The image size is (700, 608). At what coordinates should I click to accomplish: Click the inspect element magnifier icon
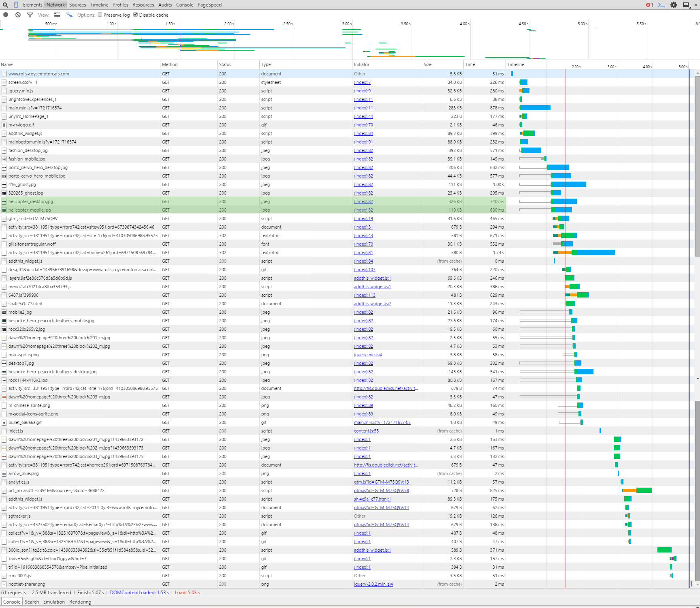tap(5, 5)
